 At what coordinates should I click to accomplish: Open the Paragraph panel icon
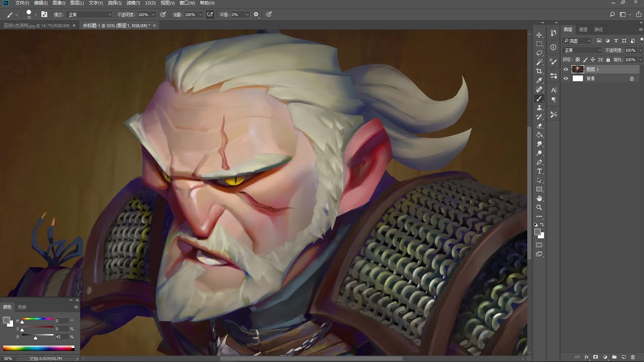coord(553,100)
